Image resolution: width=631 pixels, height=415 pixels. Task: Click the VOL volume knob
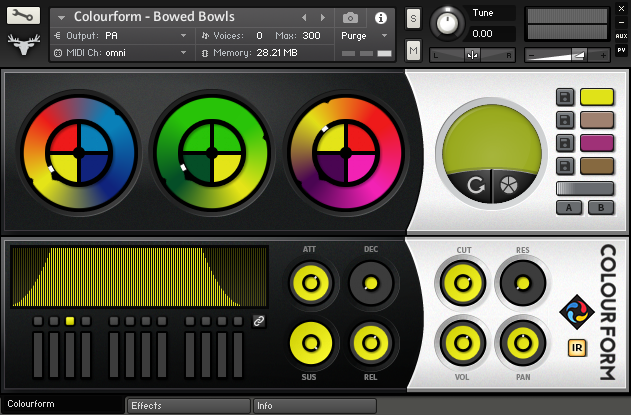463,343
